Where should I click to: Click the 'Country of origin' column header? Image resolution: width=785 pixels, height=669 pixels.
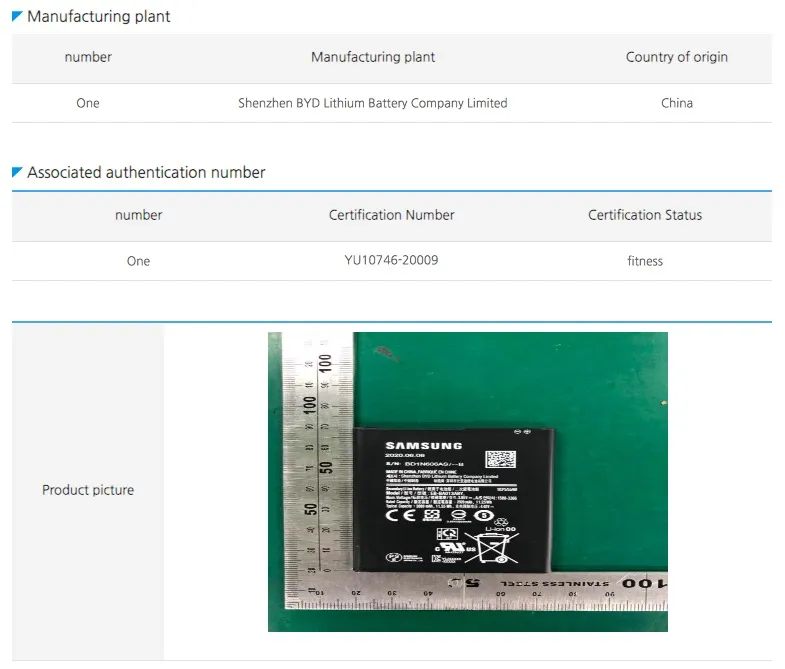point(677,57)
